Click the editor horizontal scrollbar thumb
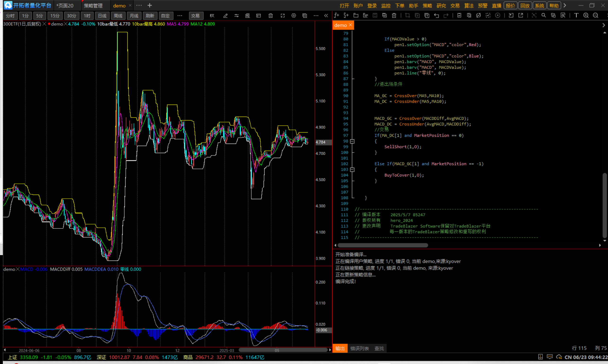The width and height of the screenshot is (608, 364). click(x=383, y=245)
